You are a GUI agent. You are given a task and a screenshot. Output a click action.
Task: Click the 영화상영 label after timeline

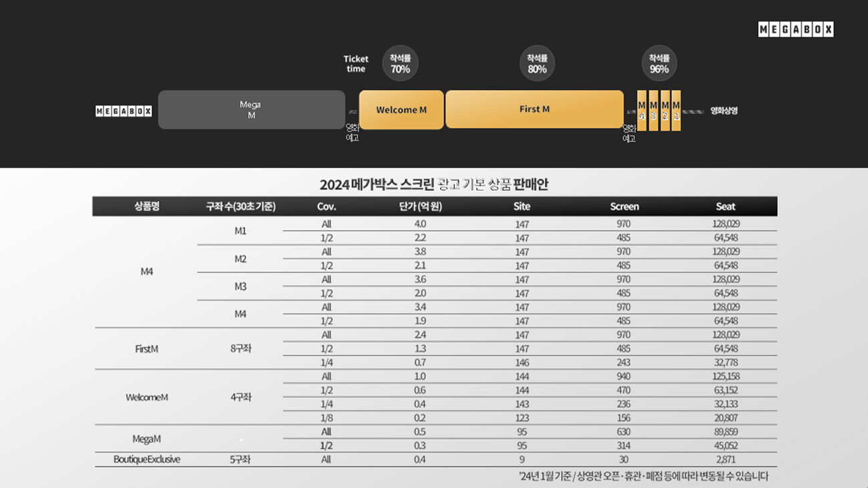pyautogui.click(x=724, y=111)
